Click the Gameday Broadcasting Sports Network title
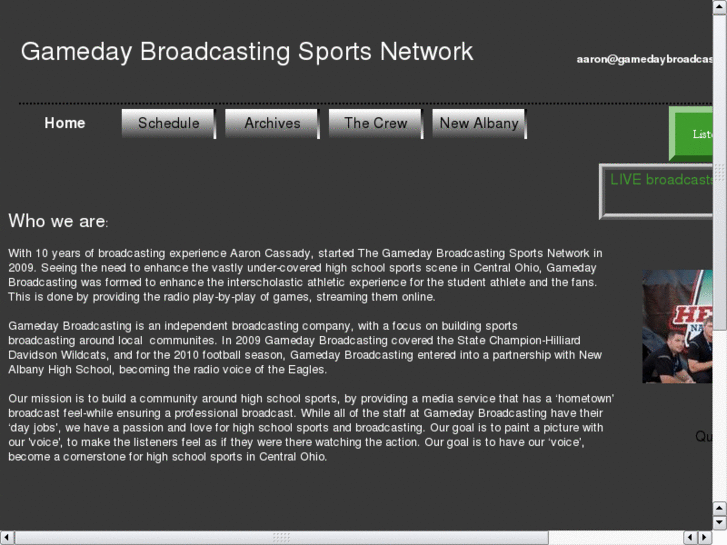Screen dimensions: 727x545 point(247,51)
